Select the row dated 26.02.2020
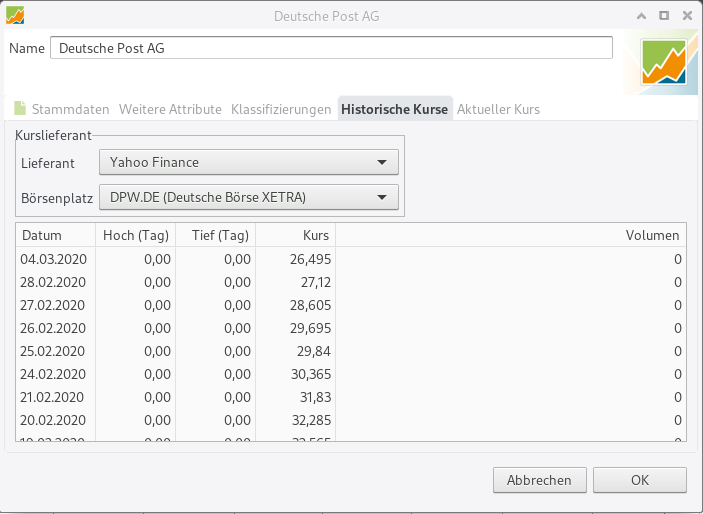 pyautogui.click(x=351, y=328)
